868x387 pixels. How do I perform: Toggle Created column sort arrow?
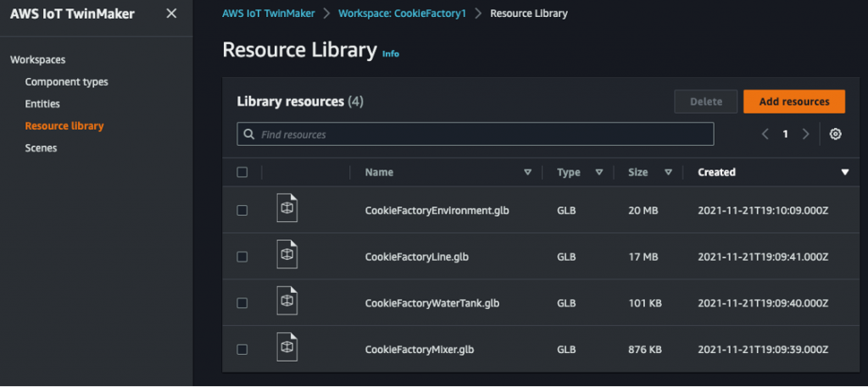click(845, 173)
